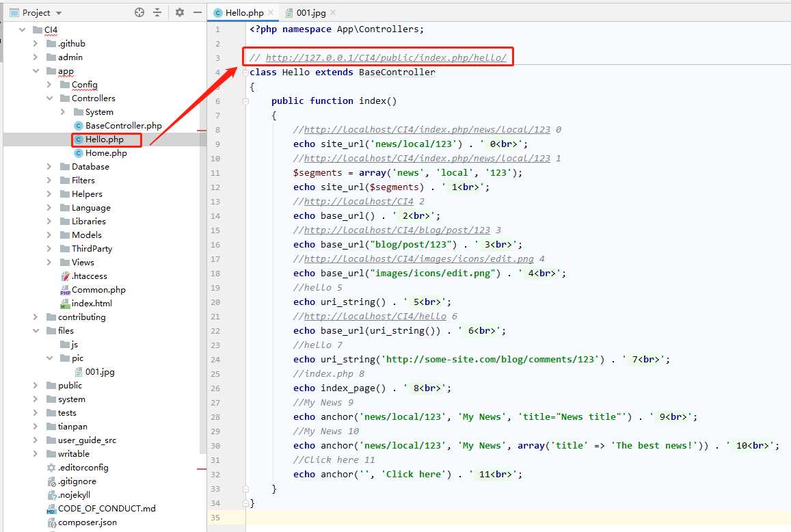
Task: Click the locate/select opened file target icon
Action: [x=139, y=12]
